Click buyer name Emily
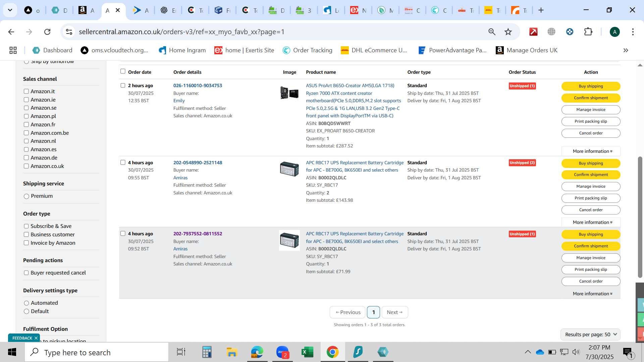644x362 pixels. coord(179,101)
